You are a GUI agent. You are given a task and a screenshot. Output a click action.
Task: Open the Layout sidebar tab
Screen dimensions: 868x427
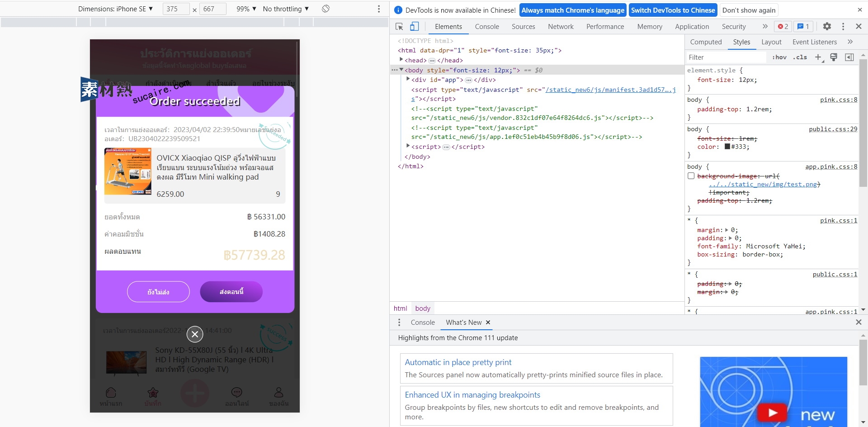click(x=771, y=42)
